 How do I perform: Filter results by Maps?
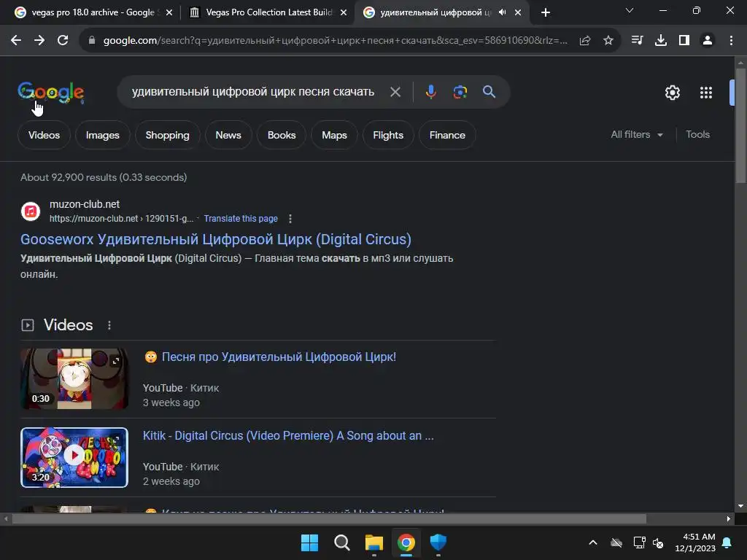334,135
